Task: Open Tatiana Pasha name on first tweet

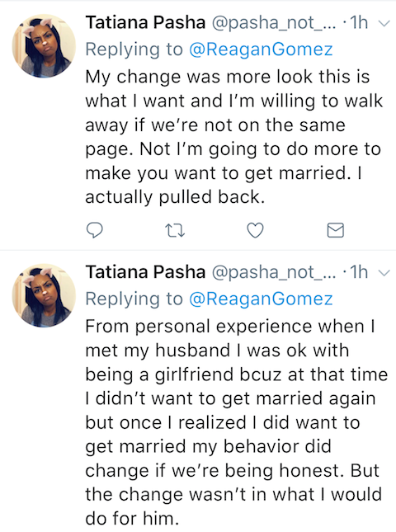Action: [145, 23]
